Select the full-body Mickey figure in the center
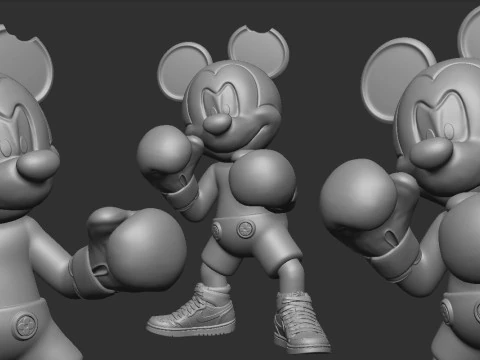480x360 pixels. click(233, 190)
